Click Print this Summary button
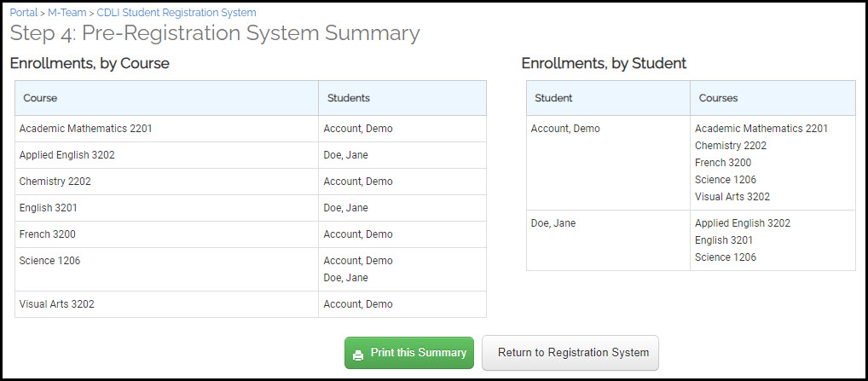The height and width of the screenshot is (381, 868). [x=409, y=353]
